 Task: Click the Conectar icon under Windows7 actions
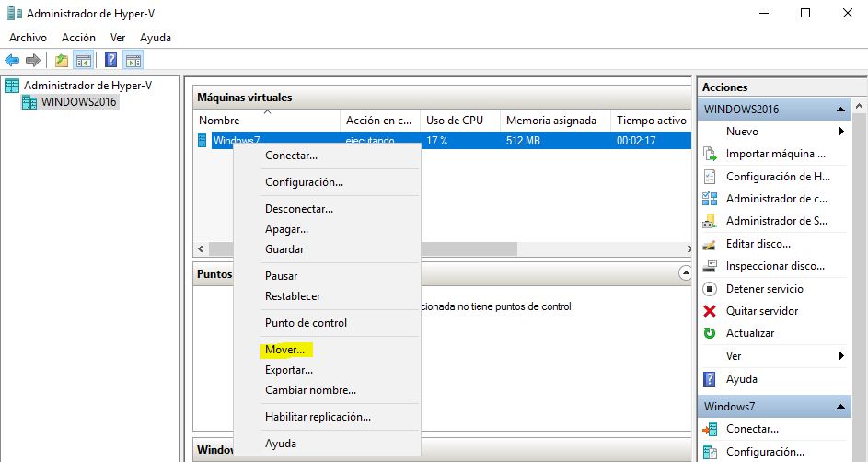tap(710, 429)
